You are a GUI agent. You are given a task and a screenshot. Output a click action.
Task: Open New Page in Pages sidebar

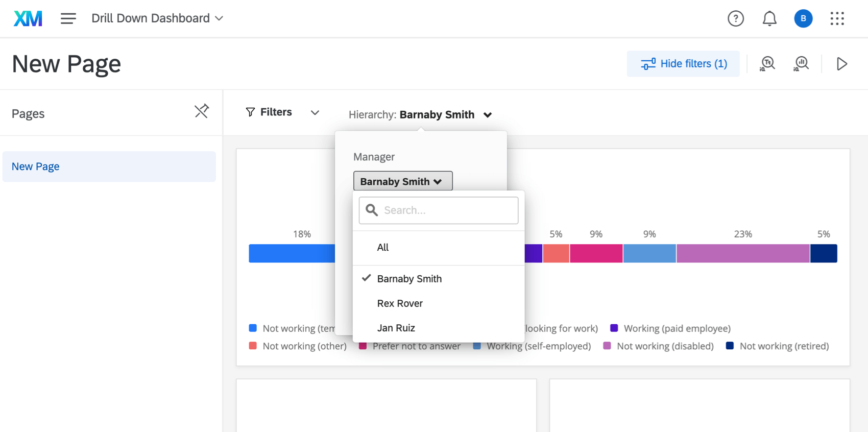[109, 166]
